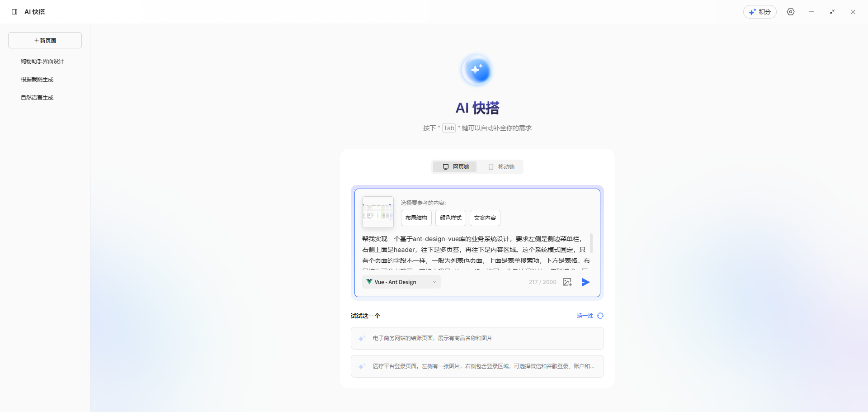
Task: Click the screenshot thumbnail in the prompt box
Action: tap(377, 212)
